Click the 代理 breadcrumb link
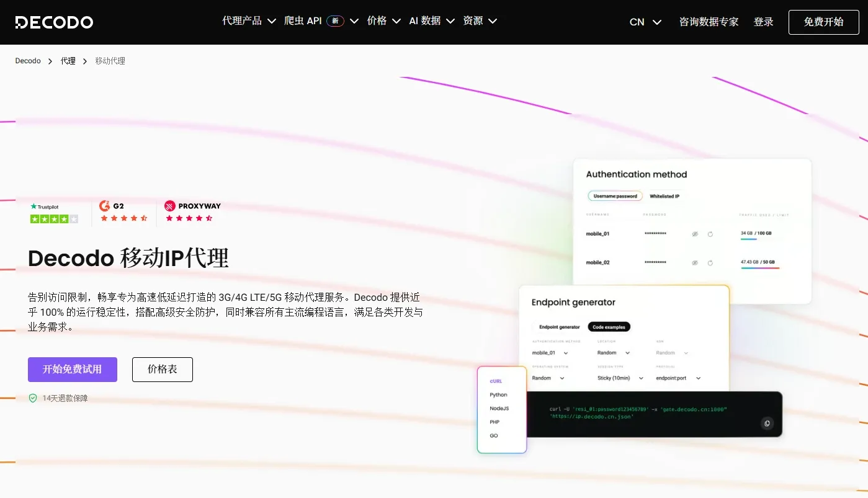Viewport: 868px width, 498px height. [68, 61]
